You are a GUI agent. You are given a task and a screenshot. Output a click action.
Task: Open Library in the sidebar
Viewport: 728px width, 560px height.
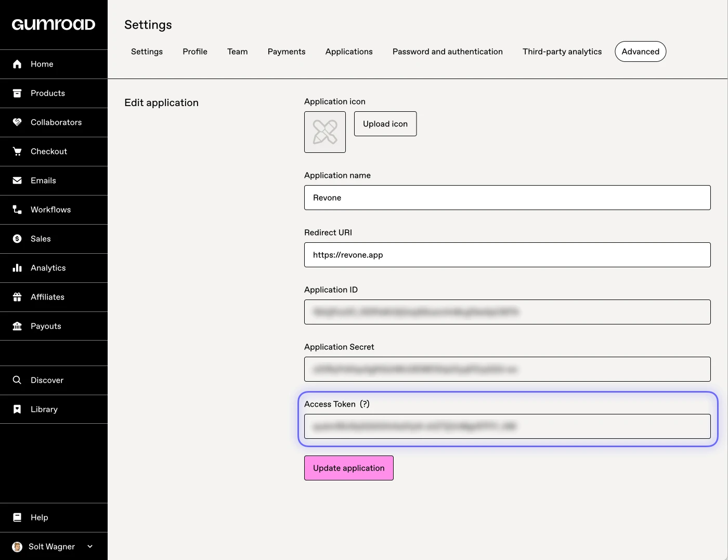(x=54, y=409)
